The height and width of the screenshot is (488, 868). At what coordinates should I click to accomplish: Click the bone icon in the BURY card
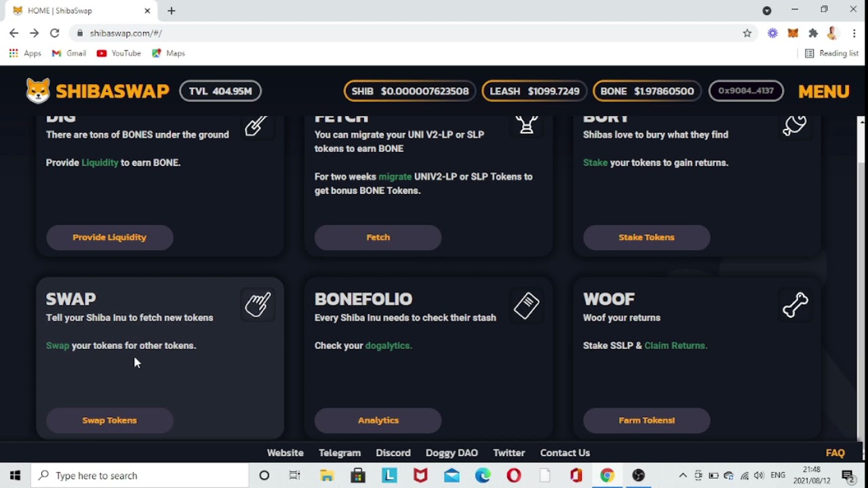[795, 125]
